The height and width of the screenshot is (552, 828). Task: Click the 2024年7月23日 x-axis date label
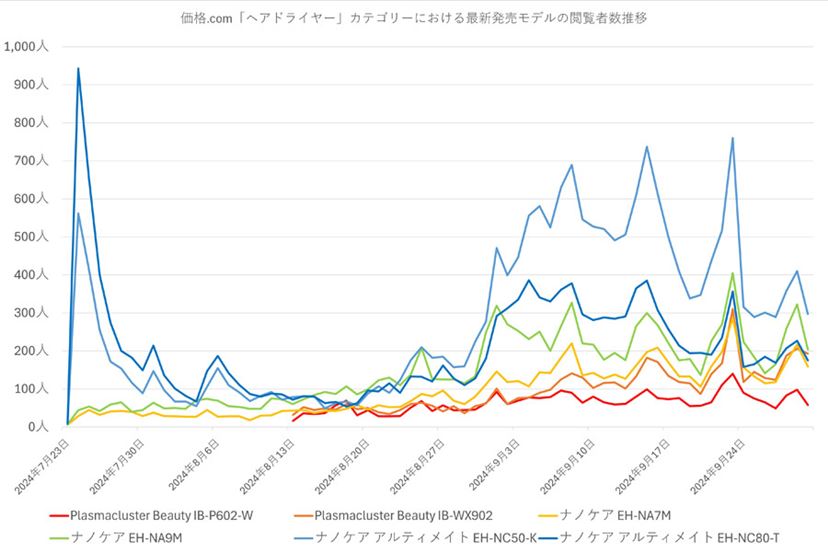click(x=42, y=467)
